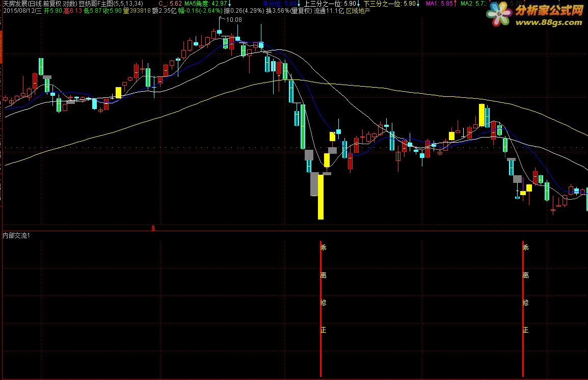Click the tall yellow candle at the chart low
This screenshot has height=380, width=588.
[320, 197]
